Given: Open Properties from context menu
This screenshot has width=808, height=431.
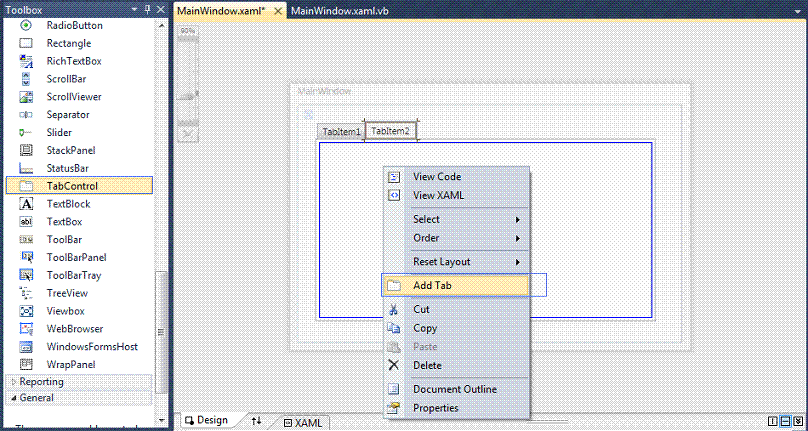Looking at the screenshot, I should pos(457,408).
